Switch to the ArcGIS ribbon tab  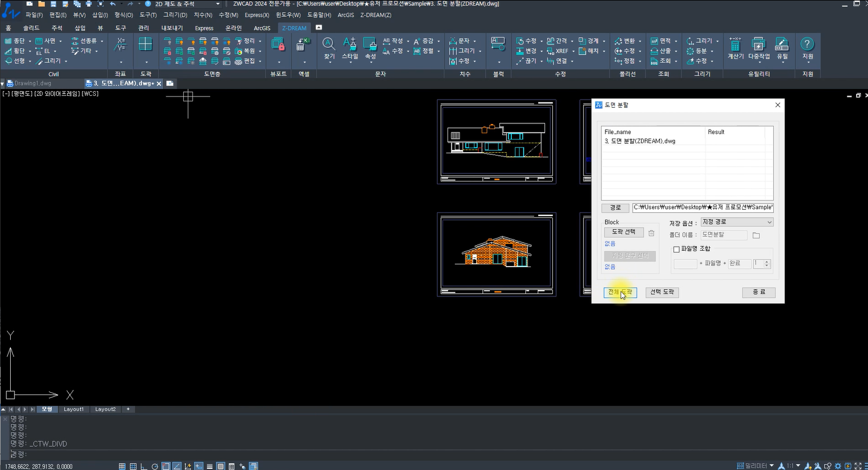262,28
